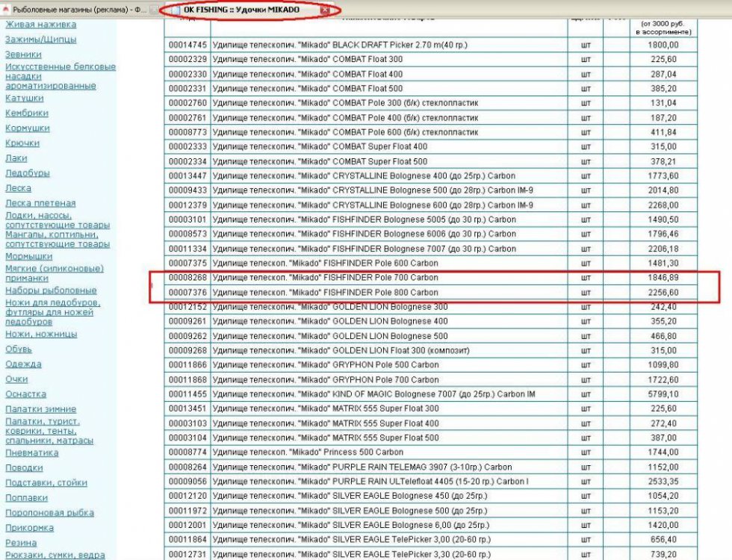Open the Лаки category link
The height and width of the screenshot is (560, 732).
[16, 158]
